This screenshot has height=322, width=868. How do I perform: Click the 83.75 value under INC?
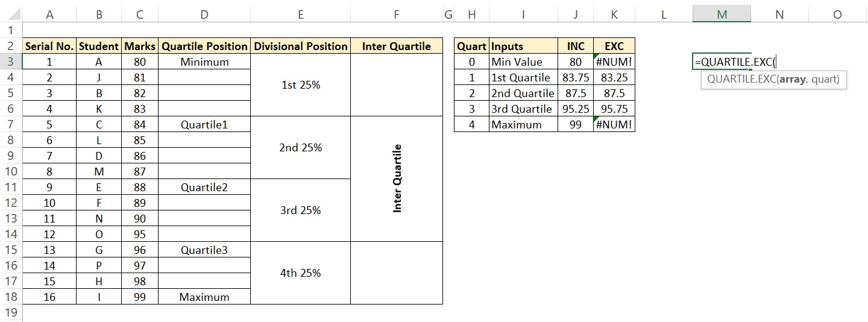pyautogui.click(x=576, y=77)
